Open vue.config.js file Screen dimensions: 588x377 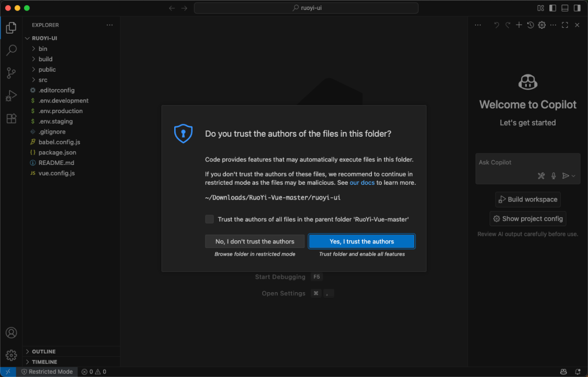point(71,173)
